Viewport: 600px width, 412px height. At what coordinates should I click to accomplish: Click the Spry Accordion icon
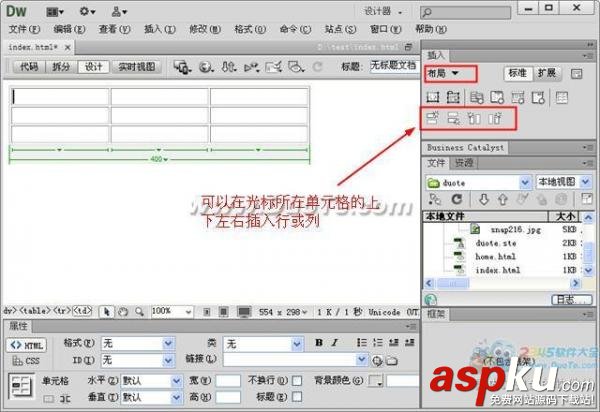click(x=518, y=98)
